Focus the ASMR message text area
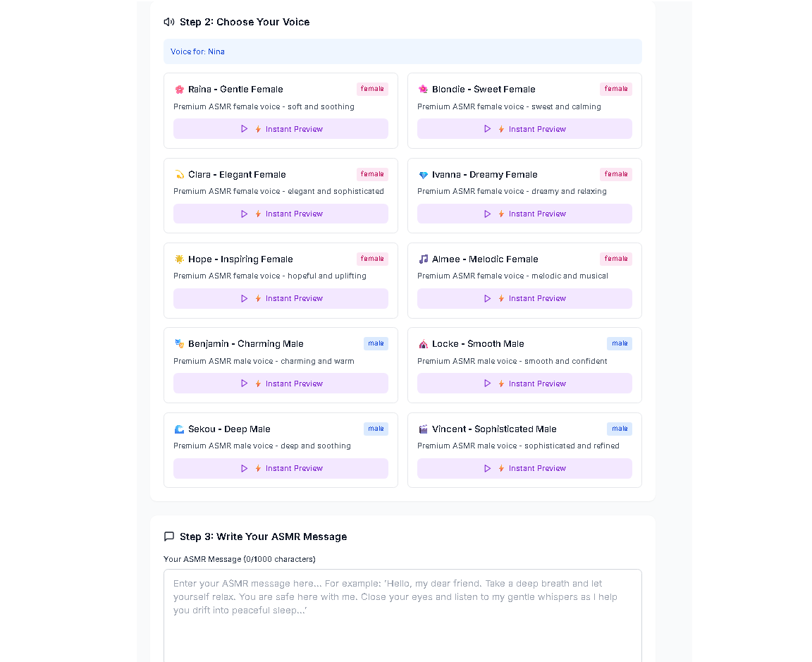 (403, 615)
